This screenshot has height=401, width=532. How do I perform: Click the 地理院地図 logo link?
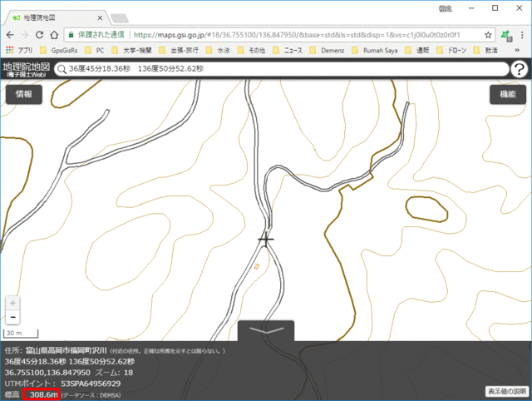point(26,69)
